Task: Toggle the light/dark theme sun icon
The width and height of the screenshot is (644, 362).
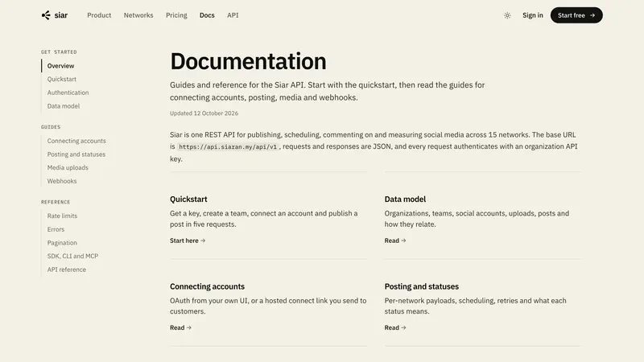Action: pos(507,15)
